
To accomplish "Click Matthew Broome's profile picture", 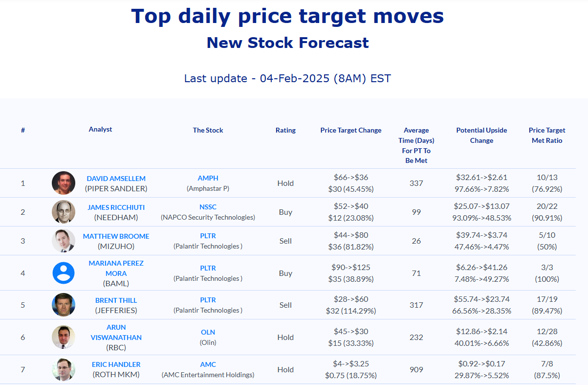I will tap(64, 241).
